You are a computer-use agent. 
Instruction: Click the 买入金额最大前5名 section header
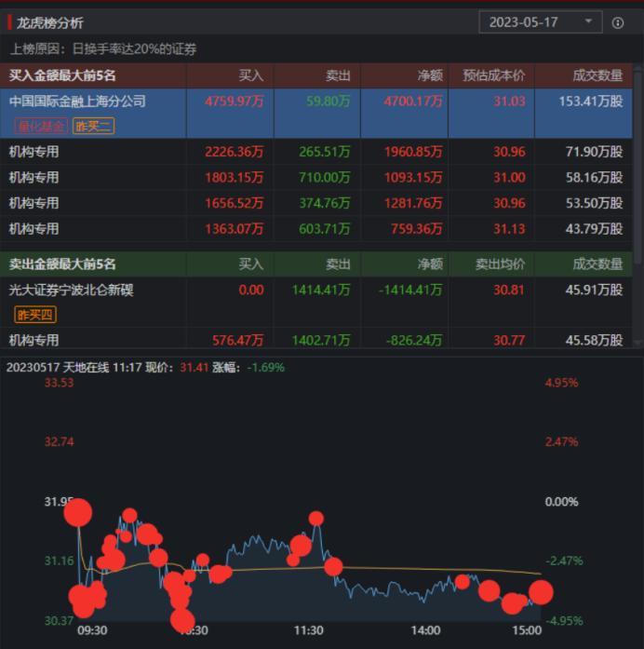coord(63,75)
